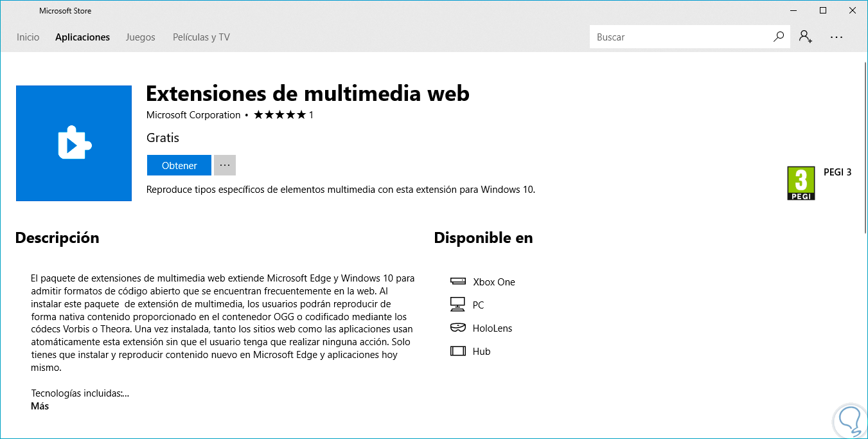This screenshot has width=868, height=439.
Task: Click the Xbox One device icon
Action: pos(457,282)
